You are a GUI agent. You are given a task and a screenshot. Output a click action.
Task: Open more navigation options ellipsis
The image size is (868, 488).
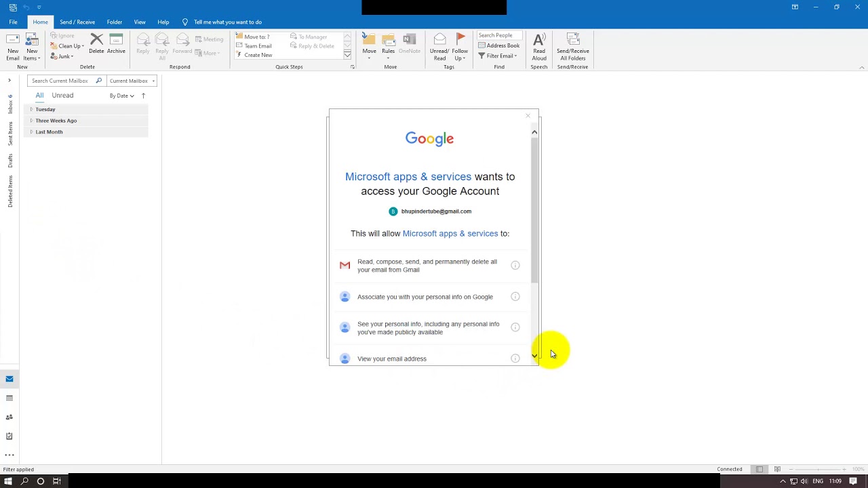9,455
